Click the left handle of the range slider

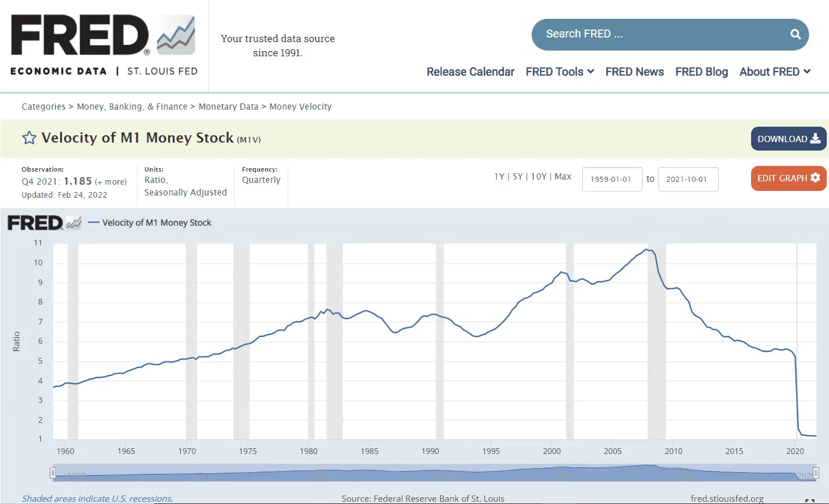click(x=53, y=473)
